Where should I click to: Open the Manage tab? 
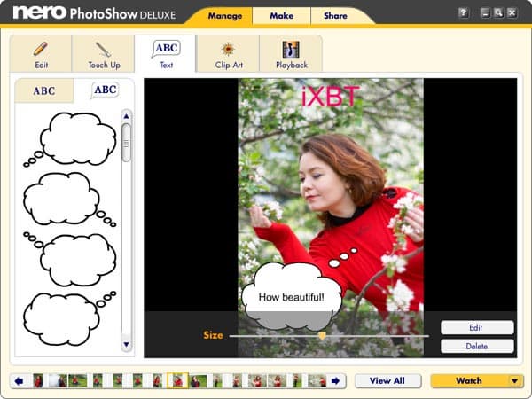click(x=225, y=16)
